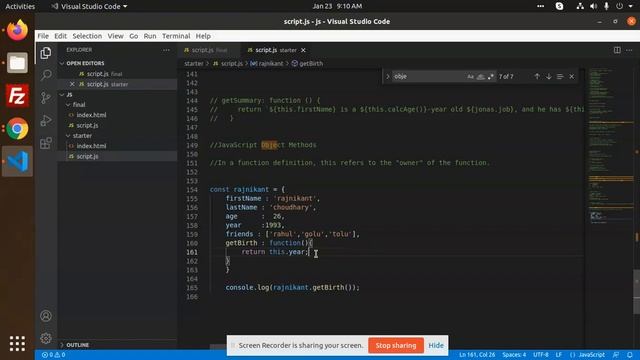640x360 pixels.
Task: Click the editor vertical scrollbar
Action: click(x=637, y=292)
